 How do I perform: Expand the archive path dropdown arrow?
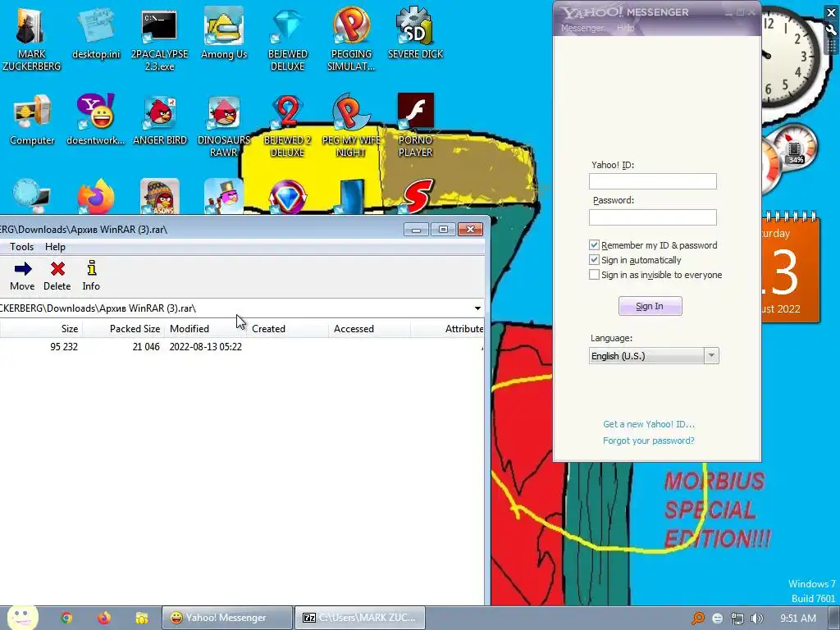click(x=477, y=308)
